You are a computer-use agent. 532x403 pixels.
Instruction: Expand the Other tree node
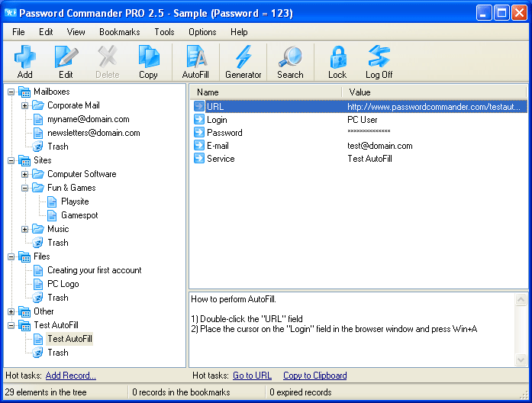tap(11, 311)
